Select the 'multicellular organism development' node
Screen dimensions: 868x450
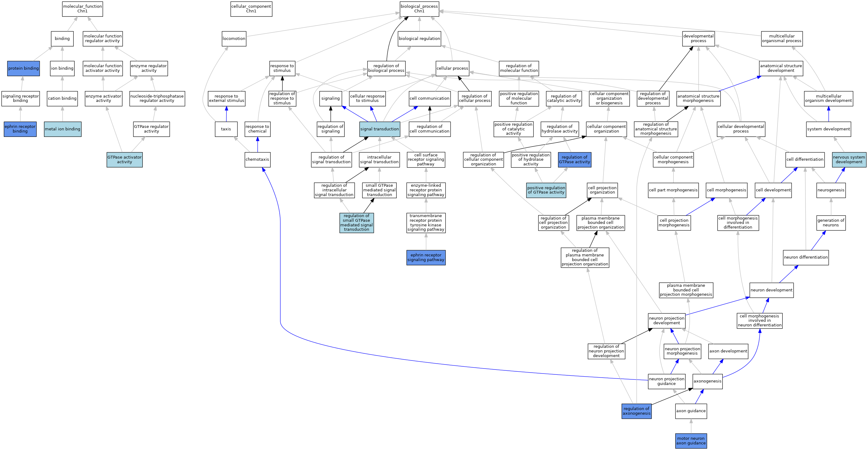(x=829, y=98)
